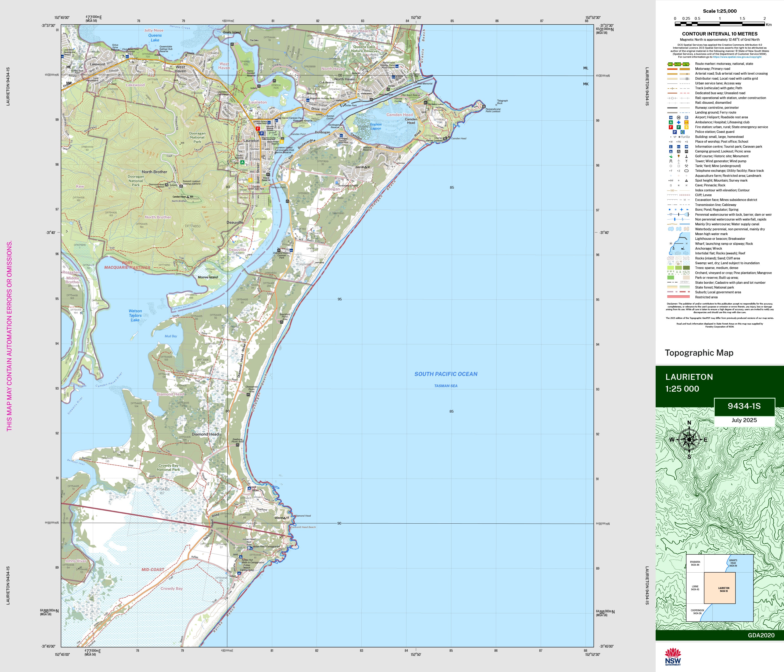The height and width of the screenshot is (672, 784).
Task: Click the compass rose
Action: [689, 439]
